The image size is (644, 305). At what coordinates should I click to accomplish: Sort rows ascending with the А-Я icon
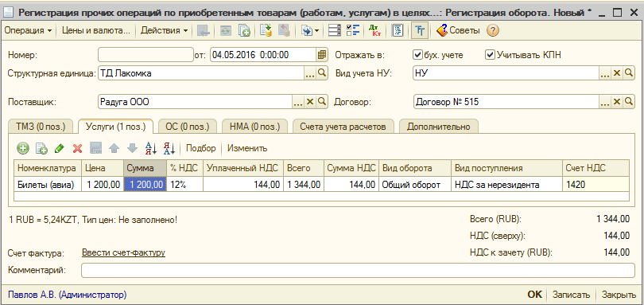coord(151,149)
